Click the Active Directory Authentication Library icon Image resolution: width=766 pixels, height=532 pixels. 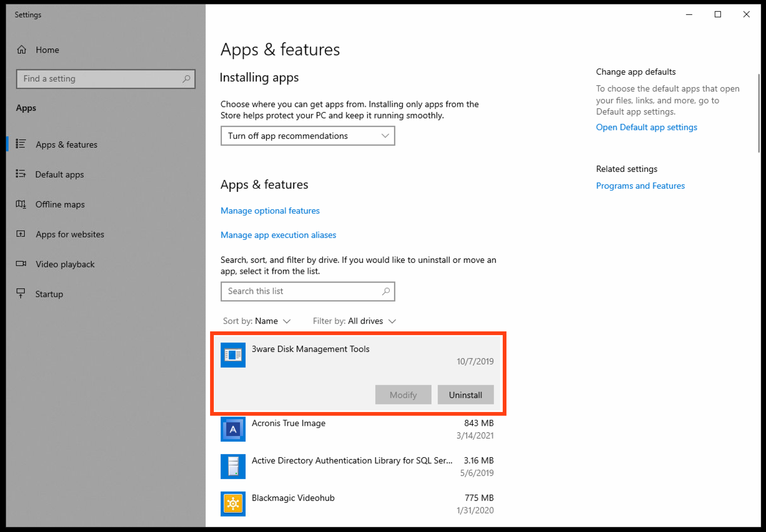[x=233, y=466]
